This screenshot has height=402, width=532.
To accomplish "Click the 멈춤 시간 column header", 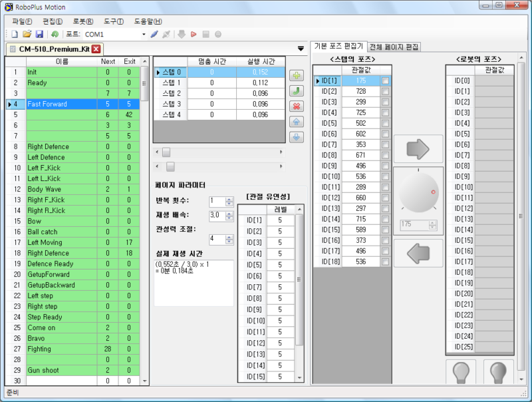I will coord(212,61).
